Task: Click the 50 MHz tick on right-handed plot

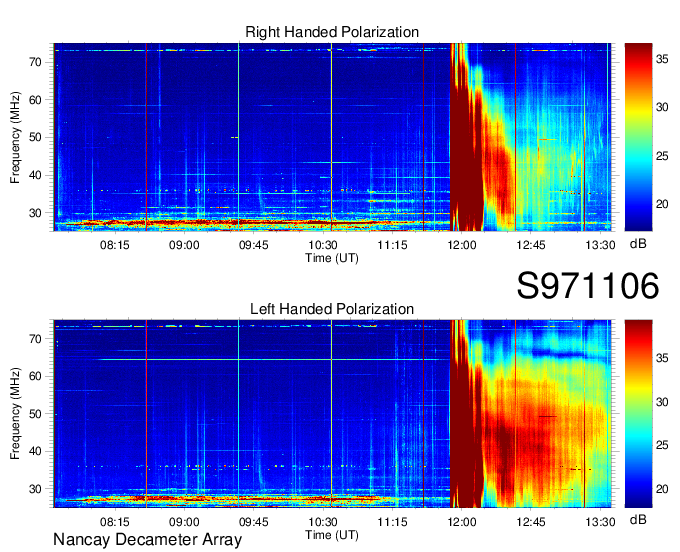Action: tap(36, 137)
